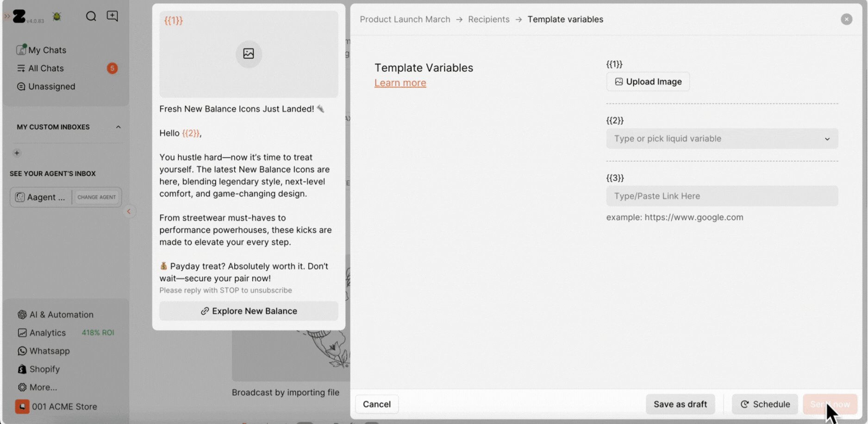Add a custom inbox with plus icon

(17, 153)
